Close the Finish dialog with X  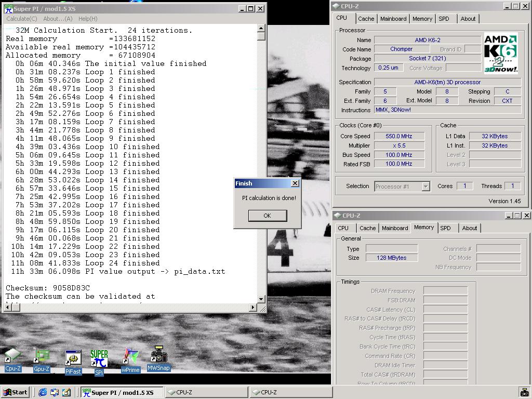[x=295, y=183]
